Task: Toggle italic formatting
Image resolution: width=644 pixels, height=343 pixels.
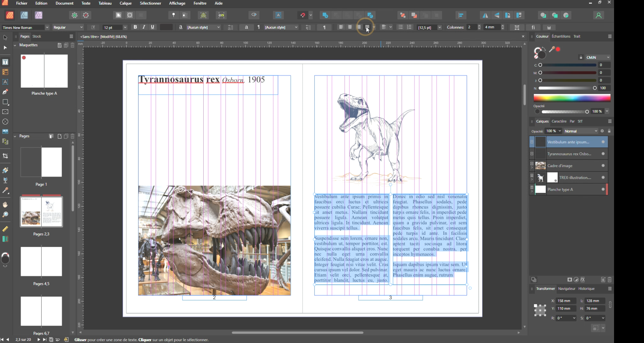Action: (144, 27)
